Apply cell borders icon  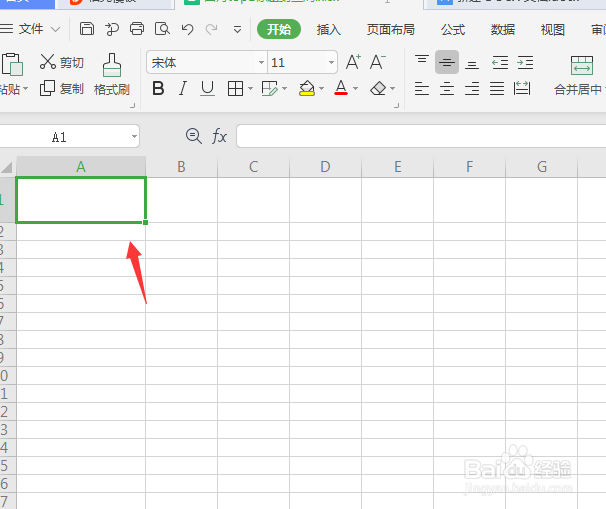[235, 89]
